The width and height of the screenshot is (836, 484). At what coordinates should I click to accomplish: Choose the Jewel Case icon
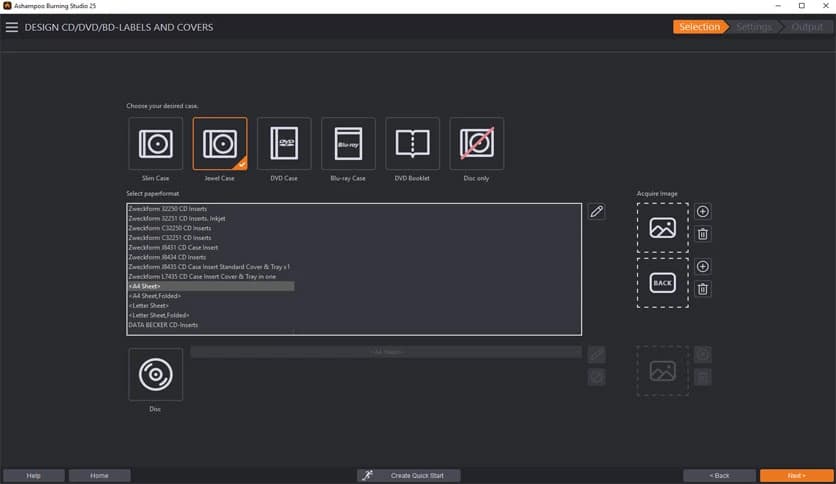coord(219,143)
